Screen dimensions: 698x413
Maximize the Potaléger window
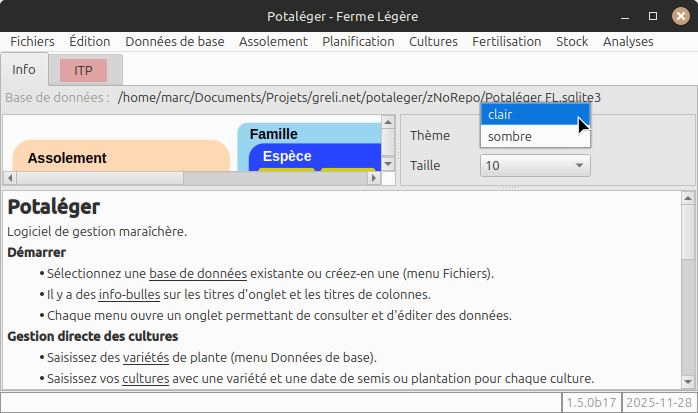pyautogui.click(x=652, y=16)
